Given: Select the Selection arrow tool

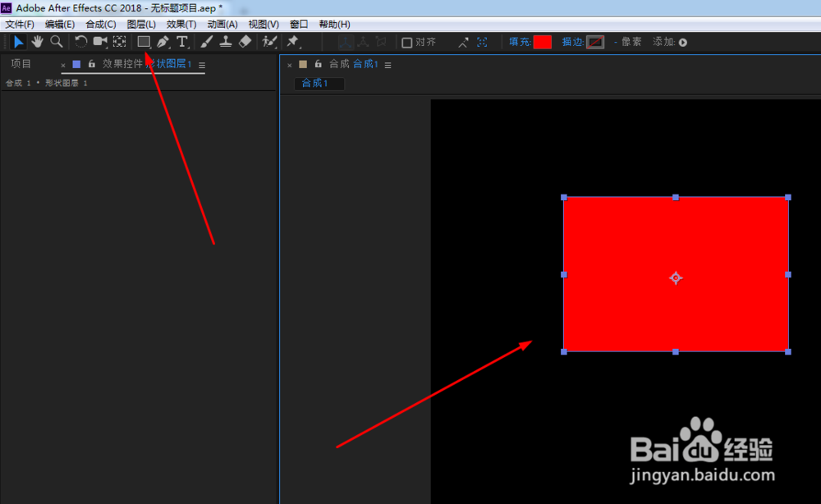Looking at the screenshot, I should (x=18, y=42).
